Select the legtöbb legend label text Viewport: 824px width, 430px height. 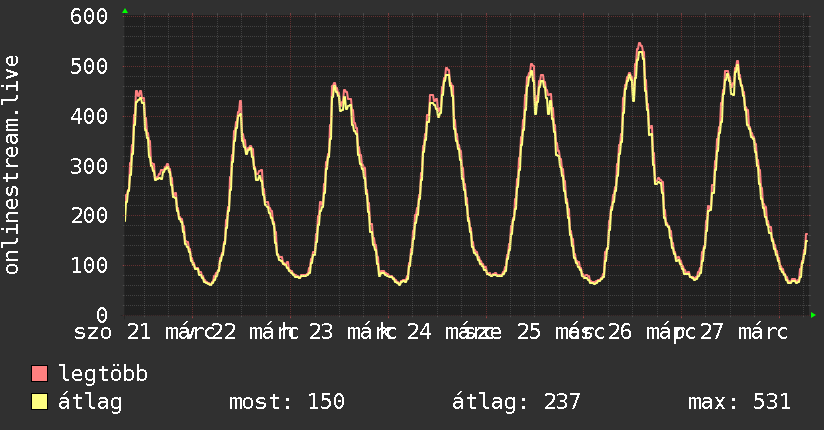tap(104, 375)
